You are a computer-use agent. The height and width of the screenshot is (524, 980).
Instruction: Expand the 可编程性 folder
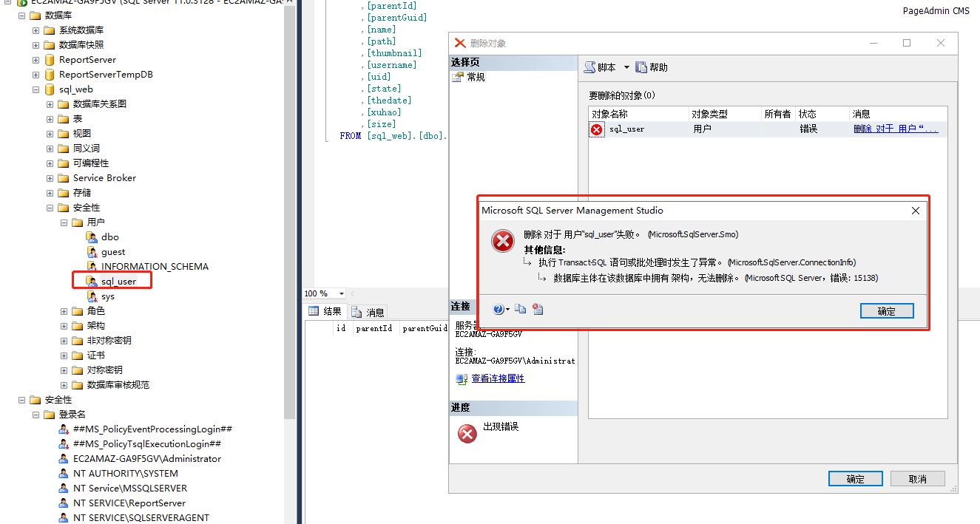50,163
